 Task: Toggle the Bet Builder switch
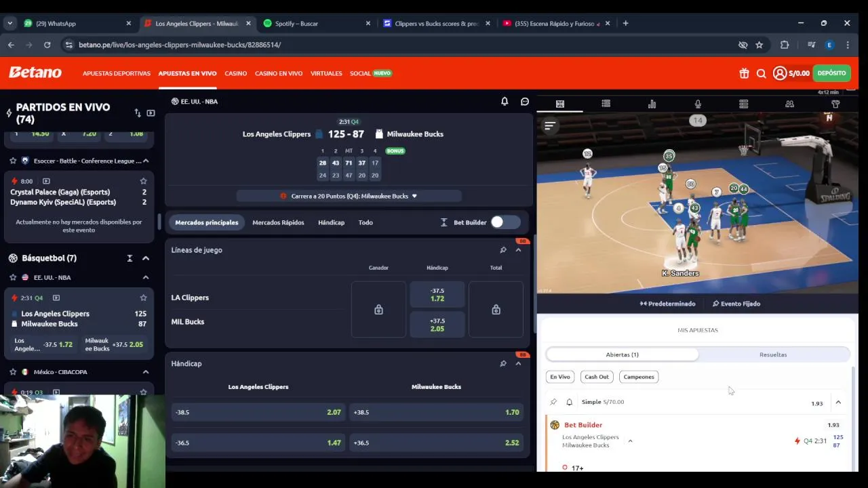pyautogui.click(x=505, y=222)
